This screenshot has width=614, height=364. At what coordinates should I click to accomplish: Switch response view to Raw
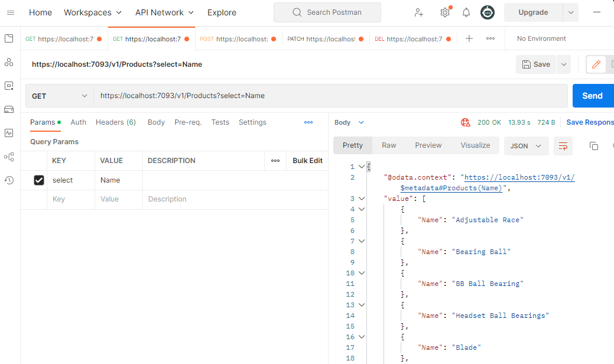(389, 145)
